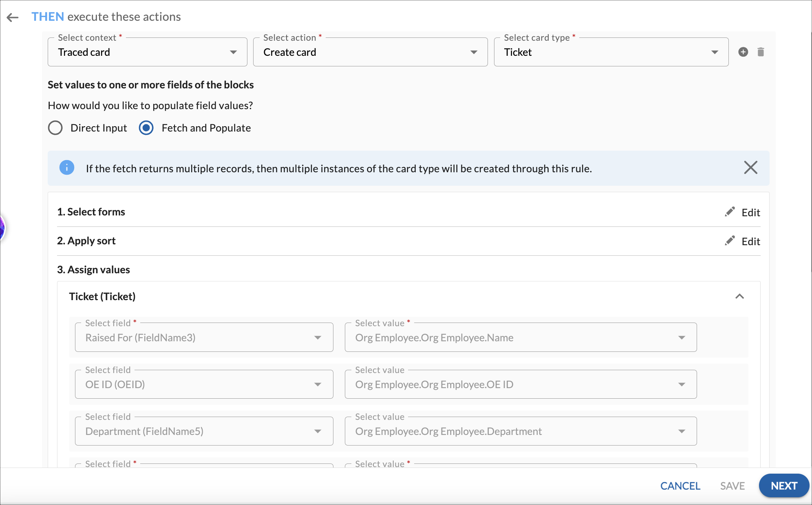Click the back arrow icon
Image resolution: width=812 pixels, height=505 pixels.
13,17
